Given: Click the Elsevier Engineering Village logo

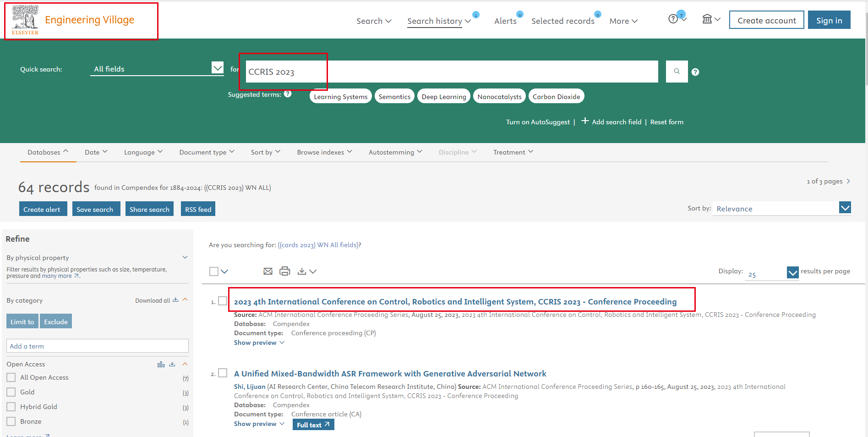Looking at the screenshot, I should pyautogui.click(x=73, y=21).
